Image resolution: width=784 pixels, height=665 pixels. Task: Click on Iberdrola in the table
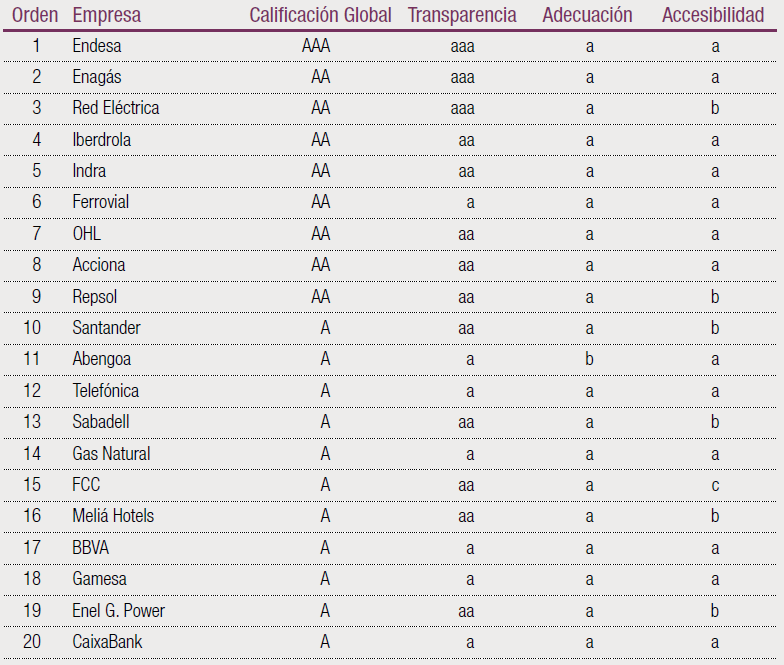[x=101, y=140]
